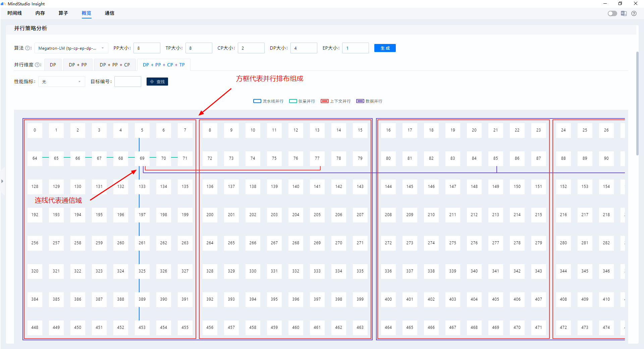The image size is (644, 349).
Task: Toggle the 流水线并行 legend item
Action: [x=268, y=101]
